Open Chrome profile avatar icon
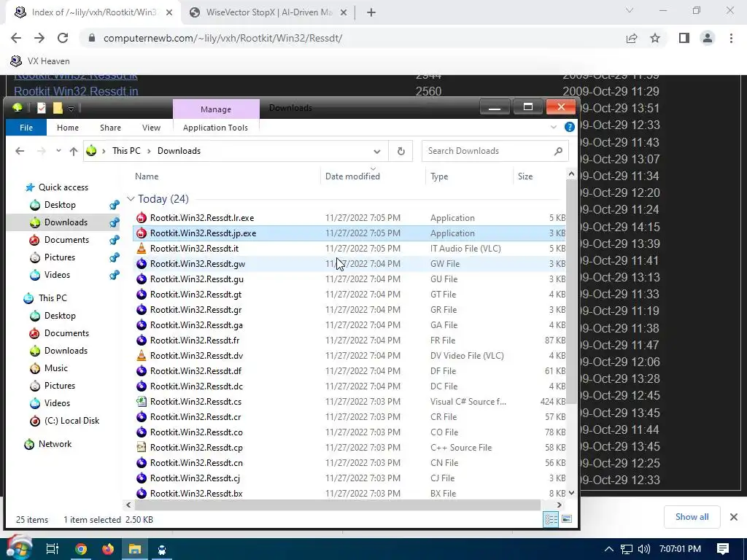Screen dimensions: 747x560 [708, 38]
